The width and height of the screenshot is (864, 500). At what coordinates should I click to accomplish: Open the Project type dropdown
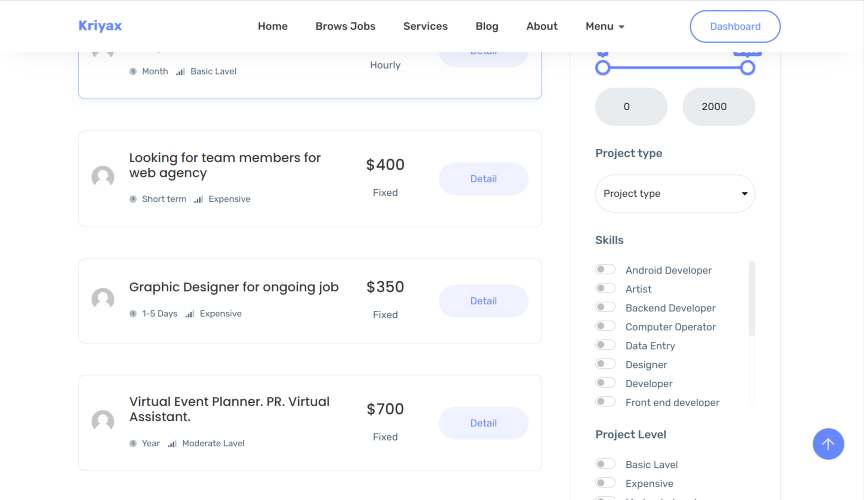coord(675,193)
